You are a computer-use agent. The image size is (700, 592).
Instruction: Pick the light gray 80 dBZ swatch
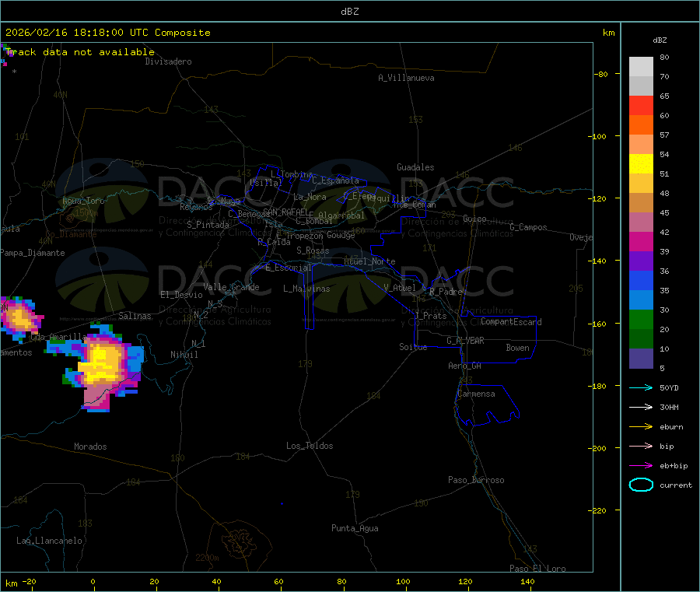pos(641,67)
